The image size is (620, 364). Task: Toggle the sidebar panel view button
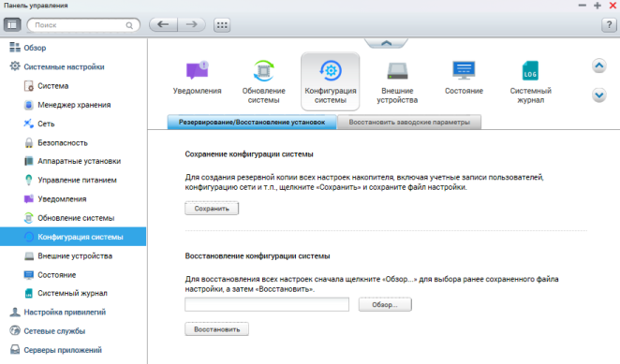coord(12,25)
